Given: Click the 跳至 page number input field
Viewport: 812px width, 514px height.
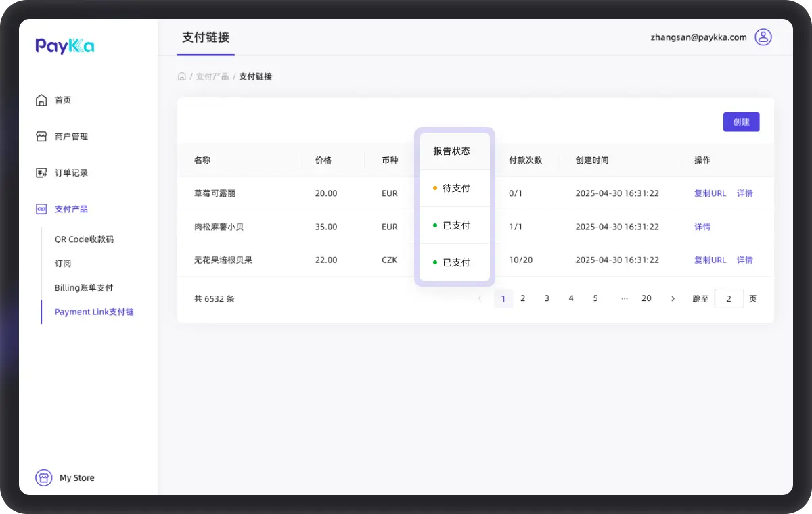Looking at the screenshot, I should point(729,298).
